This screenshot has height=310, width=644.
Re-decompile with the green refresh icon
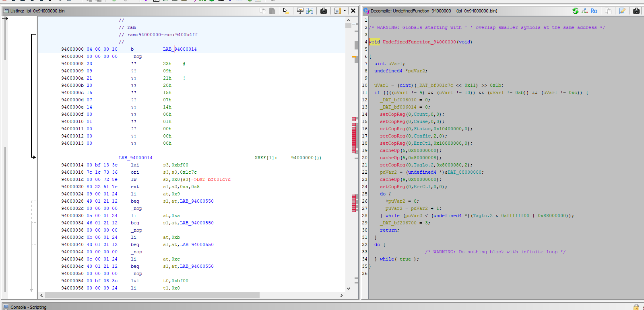click(576, 11)
